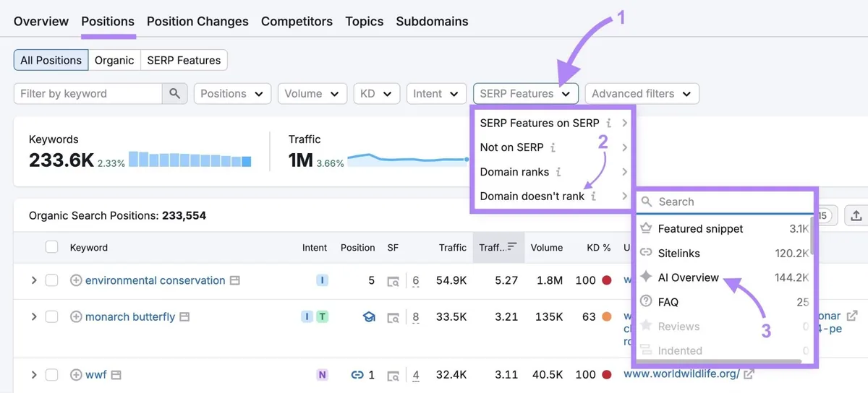View SERP snapshot icon in monarch butterfly row

coord(393,317)
